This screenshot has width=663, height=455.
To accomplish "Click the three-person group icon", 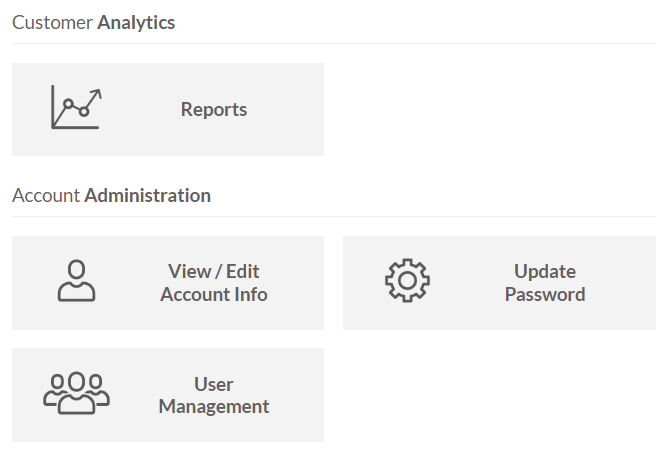I will (x=76, y=393).
